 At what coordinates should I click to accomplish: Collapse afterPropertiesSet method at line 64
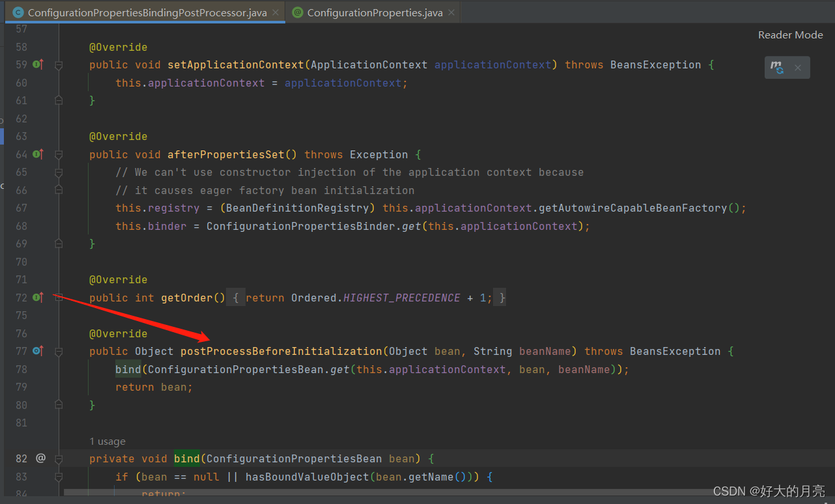(59, 155)
